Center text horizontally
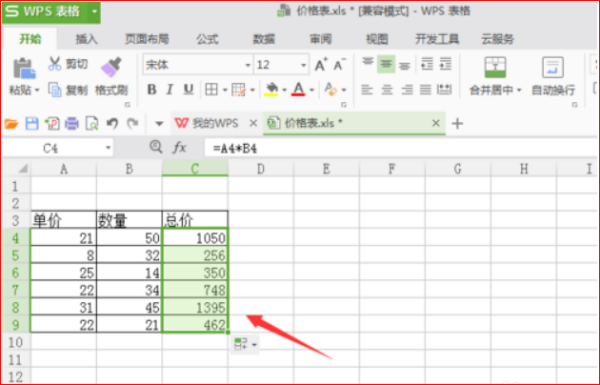The width and height of the screenshot is (600, 385). [387, 90]
